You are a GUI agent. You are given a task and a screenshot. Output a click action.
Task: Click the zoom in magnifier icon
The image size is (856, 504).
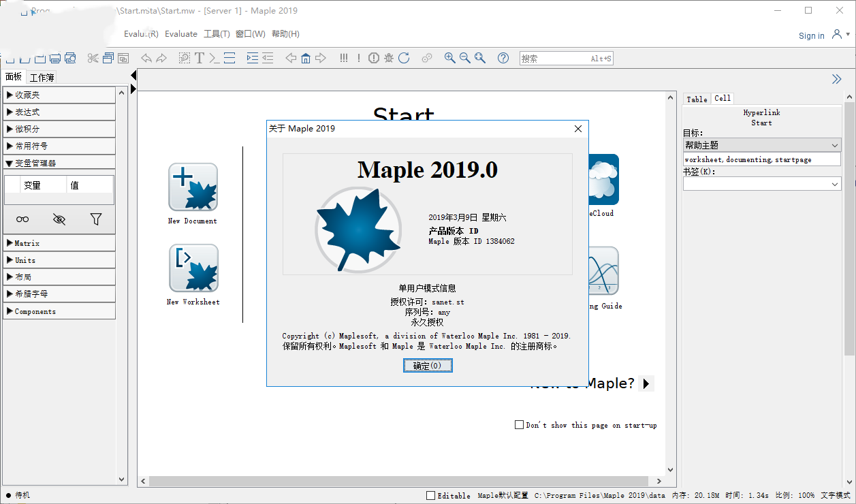(x=449, y=59)
